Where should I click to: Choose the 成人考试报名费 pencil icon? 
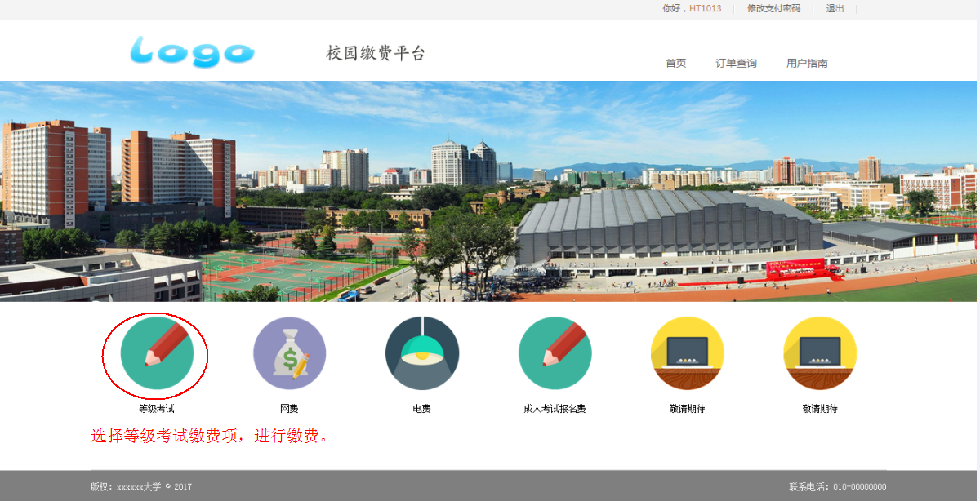(x=555, y=353)
